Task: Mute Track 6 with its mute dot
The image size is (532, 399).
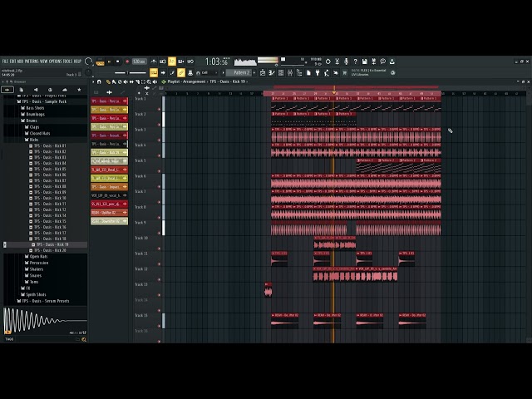Action: tap(159, 186)
